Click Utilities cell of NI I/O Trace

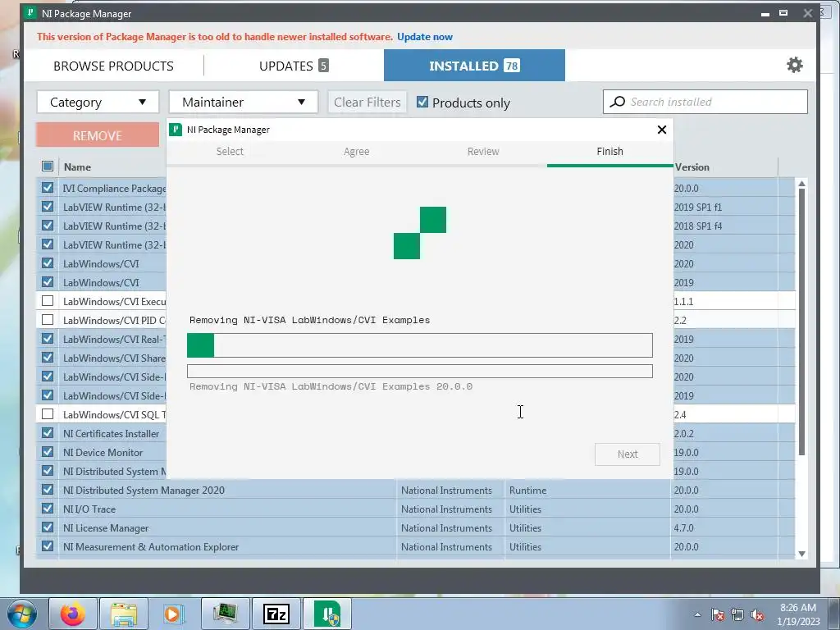coord(525,509)
